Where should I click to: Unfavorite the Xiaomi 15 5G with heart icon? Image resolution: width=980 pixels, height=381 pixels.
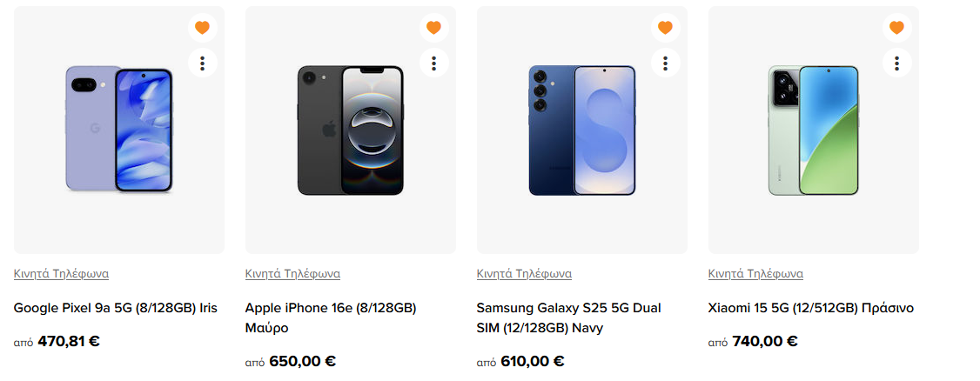click(x=896, y=28)
